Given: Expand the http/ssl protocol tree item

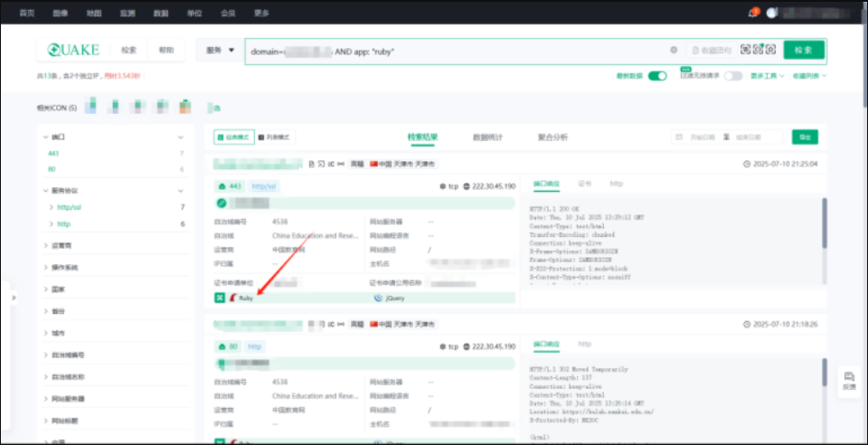Looking at the screenshot, I should (51, 207).
